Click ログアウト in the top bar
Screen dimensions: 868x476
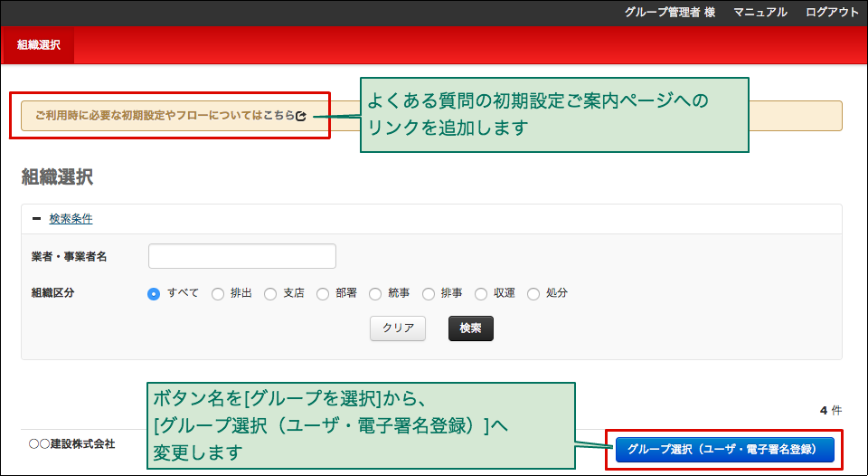(x=832, y=12)
